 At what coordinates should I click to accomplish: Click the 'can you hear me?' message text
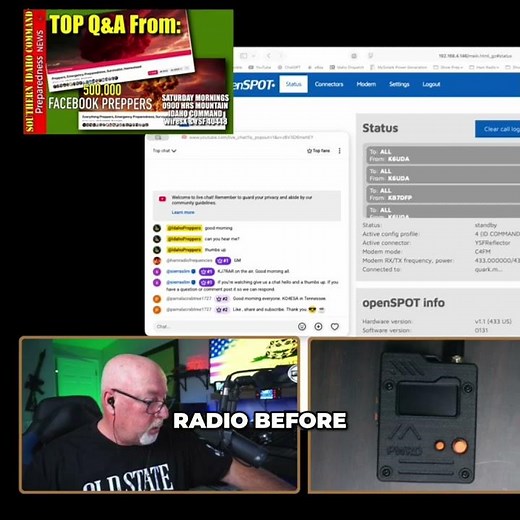[222, 239]
